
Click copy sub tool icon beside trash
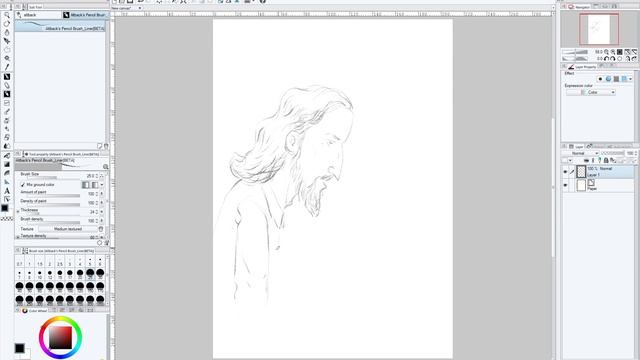[x=100, y=146]
